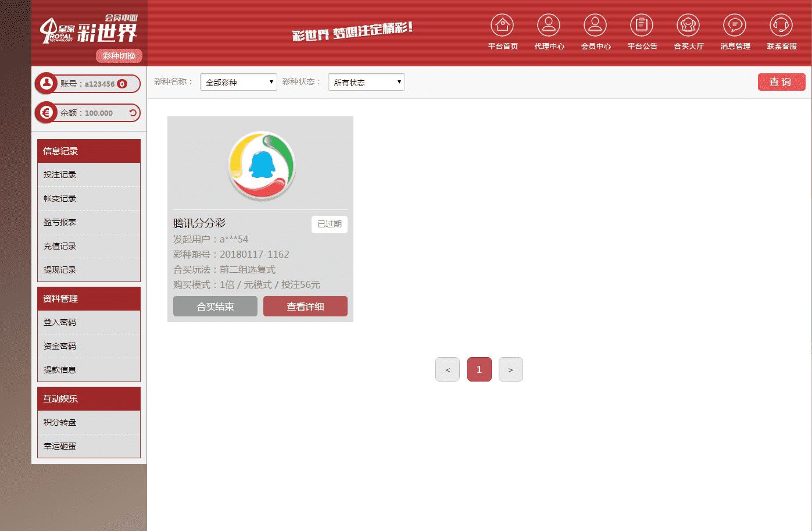Open 投注记录 in the sidebar
Viewport: 812px width, 531px height.
coord(60,174)
